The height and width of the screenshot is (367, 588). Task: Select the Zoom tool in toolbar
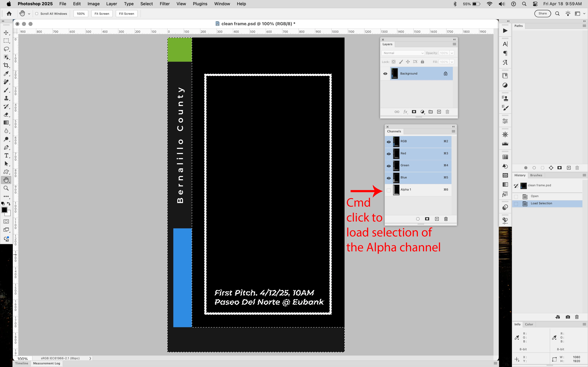pyautogui.click(x=6, y=188)
